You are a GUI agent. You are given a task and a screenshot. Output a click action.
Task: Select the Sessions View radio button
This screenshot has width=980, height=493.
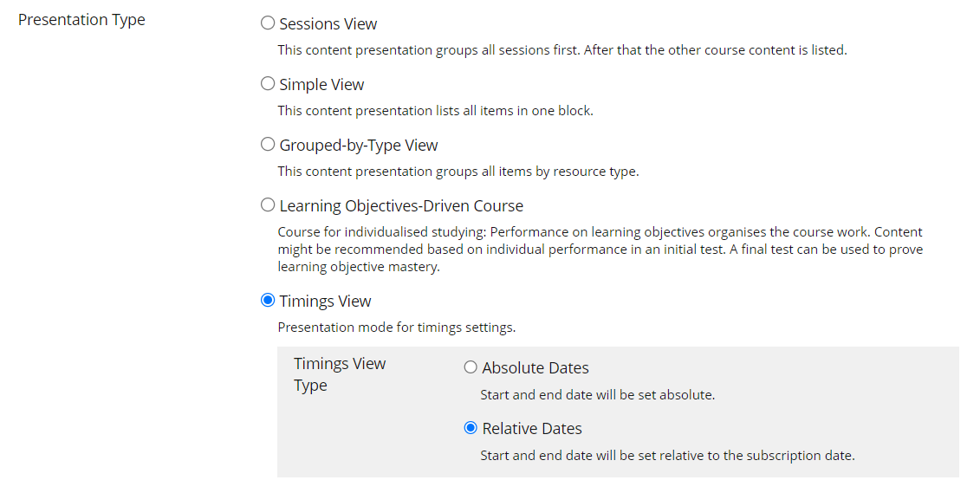(x=268, y=23)
